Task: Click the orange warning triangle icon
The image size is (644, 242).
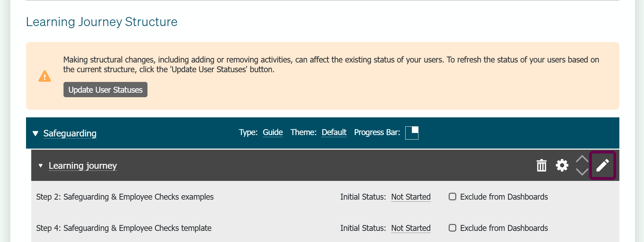Action: tap(45, 76)
